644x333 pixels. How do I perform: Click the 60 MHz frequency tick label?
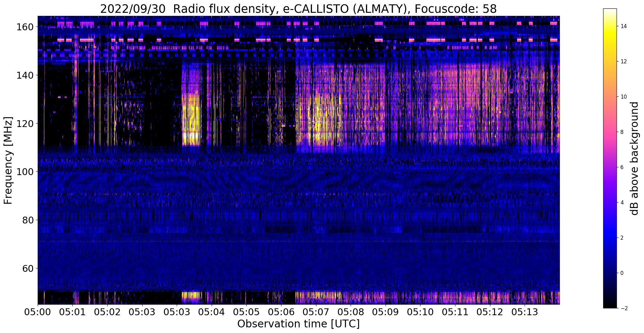(x=27, y=268)
